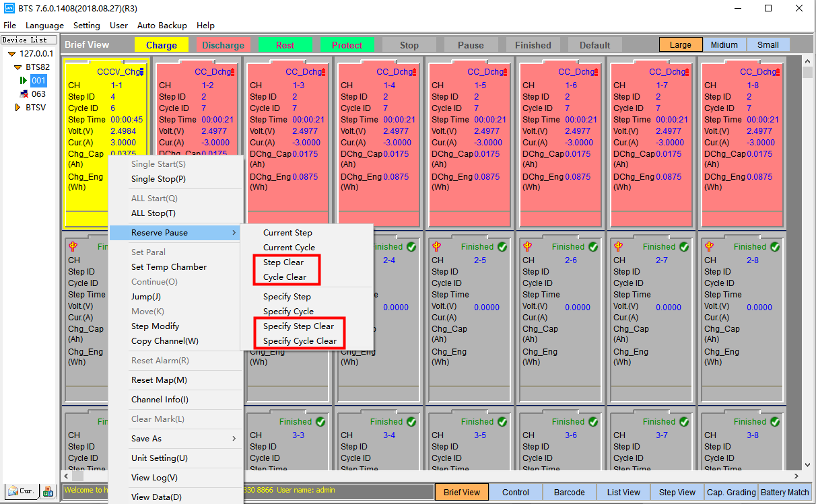Click the red Discharge status legend
The image size is (816, 504).
224,45
